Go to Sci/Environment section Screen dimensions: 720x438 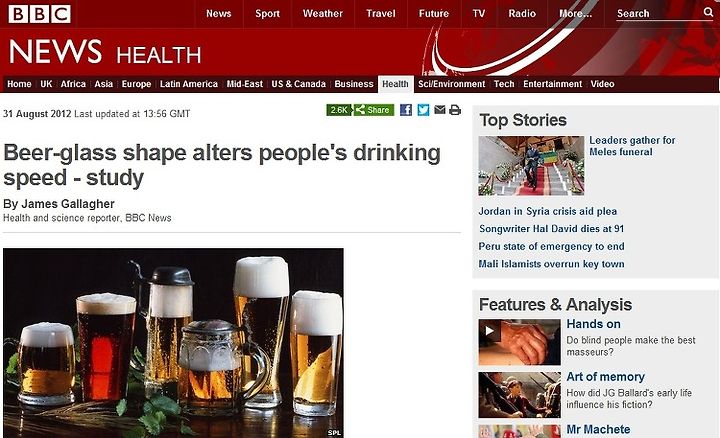(x=451, y=84)
